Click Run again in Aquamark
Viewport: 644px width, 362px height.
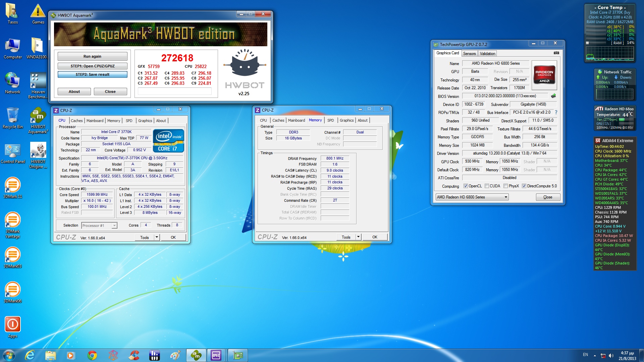click(x=92, y=56)
